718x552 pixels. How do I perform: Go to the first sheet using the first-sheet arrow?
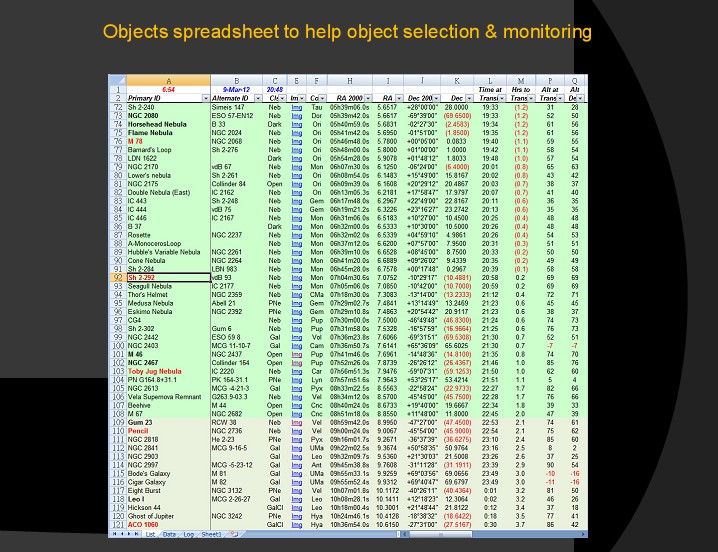coord(114,534)
